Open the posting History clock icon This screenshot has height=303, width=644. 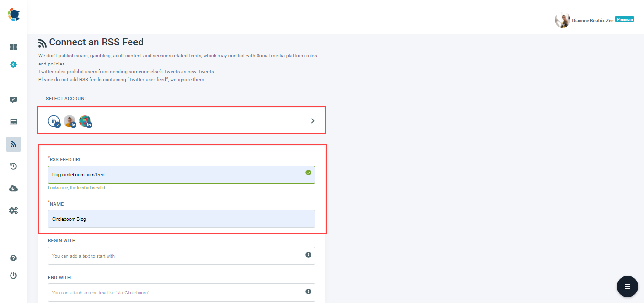[x=13, y=166]
